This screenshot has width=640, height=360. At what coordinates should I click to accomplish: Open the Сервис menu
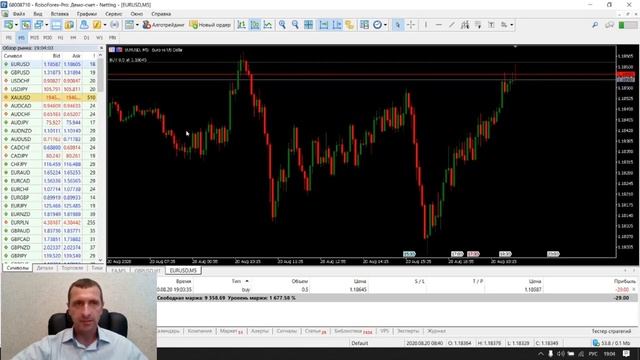(x=113, y=14)
